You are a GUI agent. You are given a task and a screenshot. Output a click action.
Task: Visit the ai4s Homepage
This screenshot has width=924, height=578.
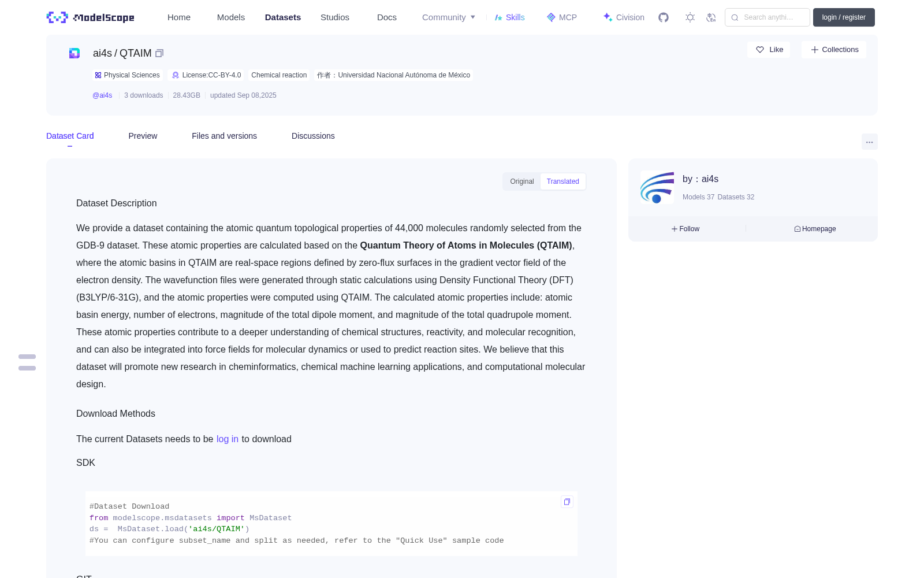(815, 229)
